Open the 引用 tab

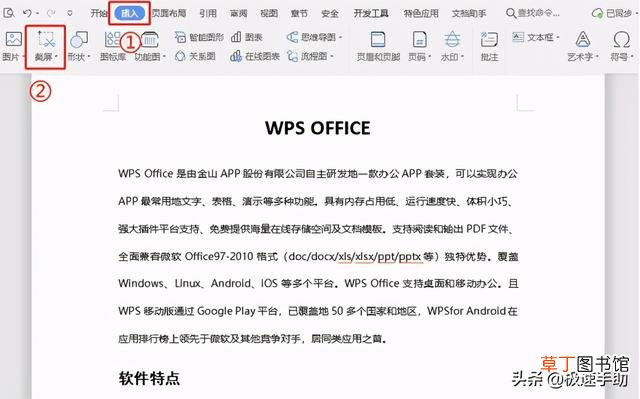pos(208,13)
